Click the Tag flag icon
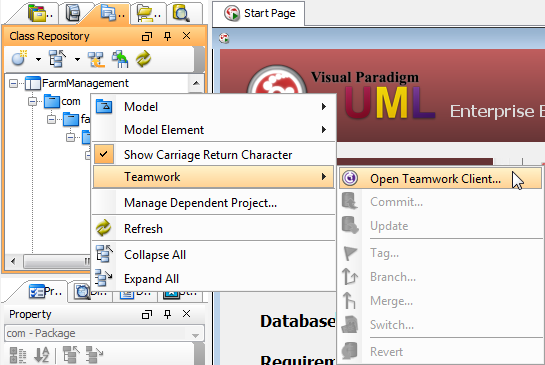This screenshot has width=545, height=365. click(x=350, y=253)
